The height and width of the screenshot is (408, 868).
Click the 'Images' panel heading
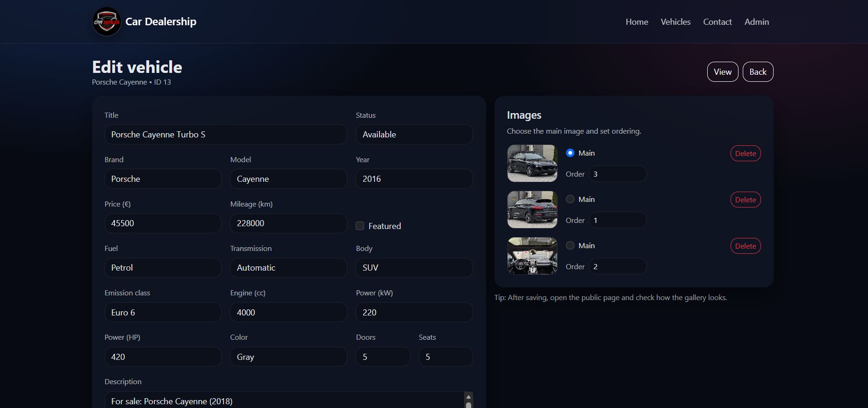pos(524,115)
